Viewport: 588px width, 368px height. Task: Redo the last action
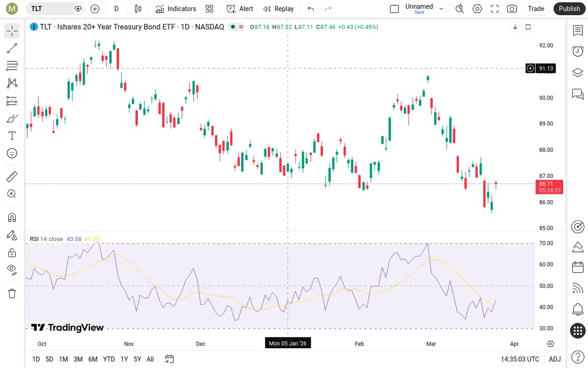(x=328, y=8)
